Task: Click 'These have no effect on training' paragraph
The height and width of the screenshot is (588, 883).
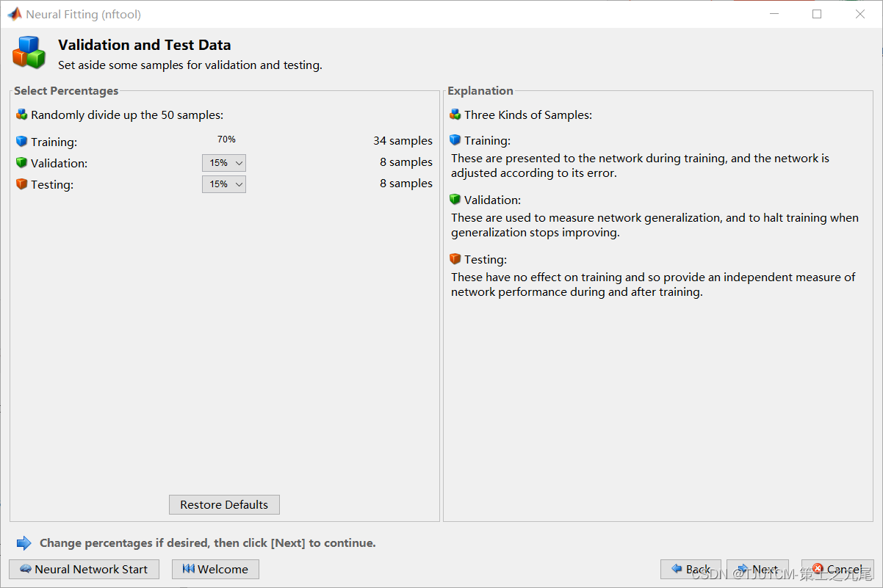Action: [653, 285]
